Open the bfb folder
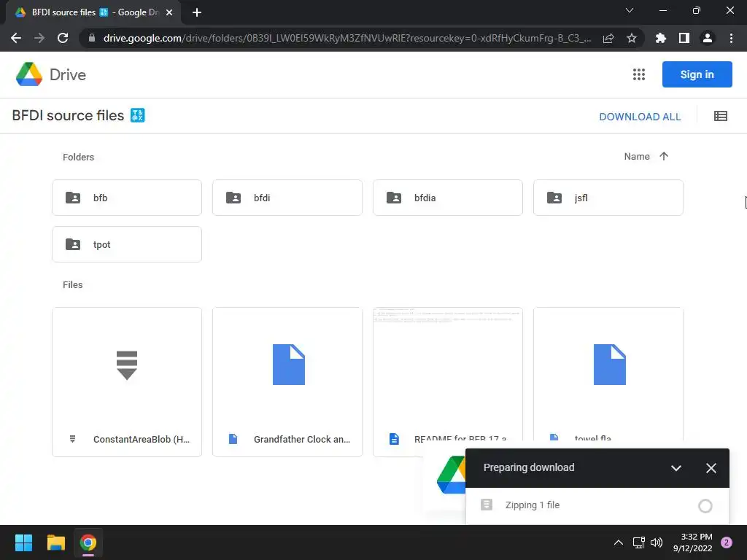Image resolution: width=747 pixels, height=560 pixels. 127,198
